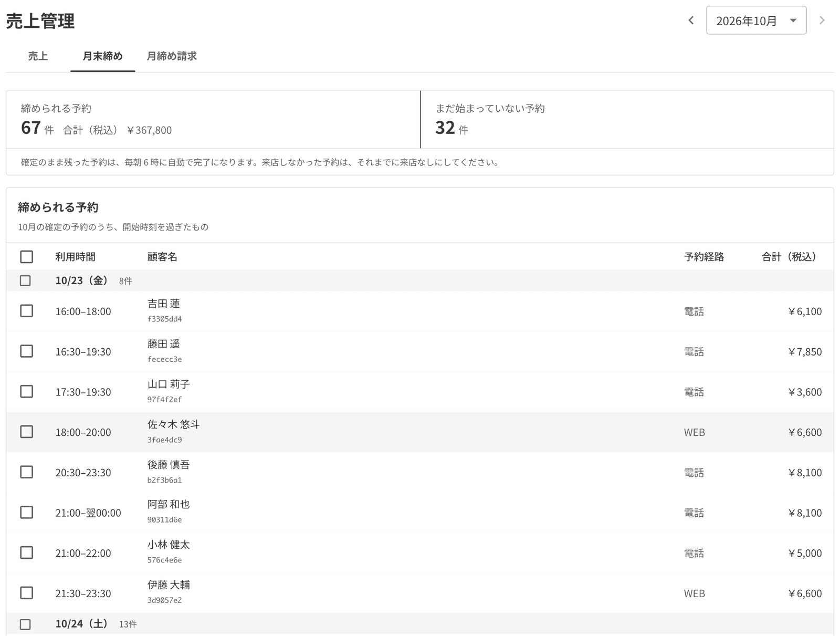The image size is (840, 636).
Task: Check the 阿部 和也 reservation box
Action: [26, 513]
